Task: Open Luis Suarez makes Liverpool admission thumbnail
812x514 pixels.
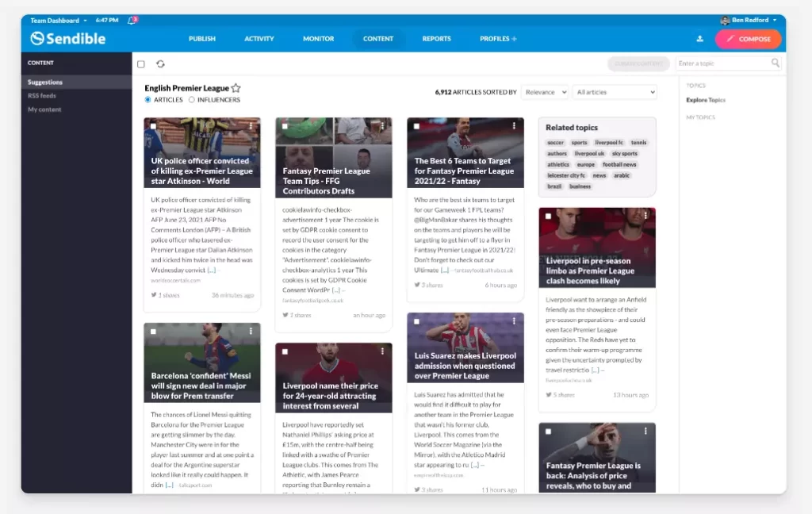Action: point(465,347)
